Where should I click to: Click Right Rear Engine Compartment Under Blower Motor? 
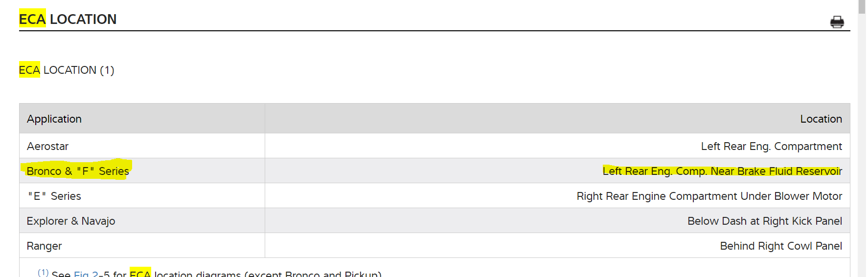pyautogui.click(x=709, y=196)
